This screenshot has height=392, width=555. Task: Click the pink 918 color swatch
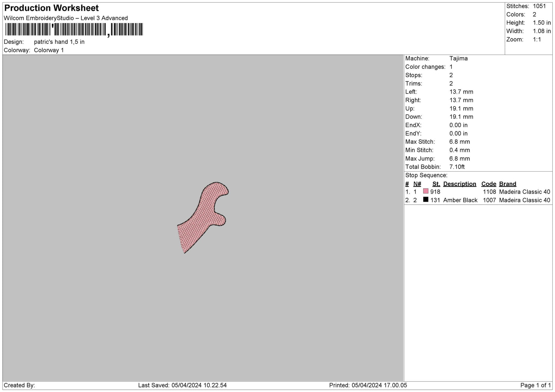[426, 191]
